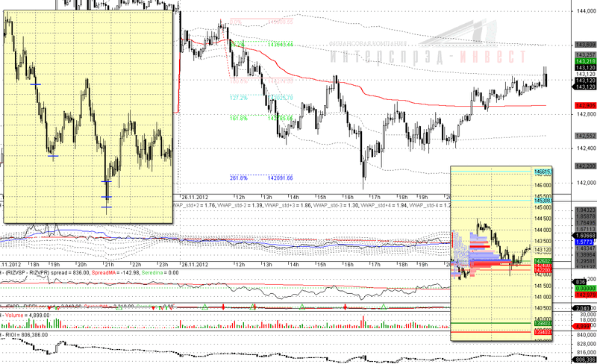Screen dimensions: 597x364
Task: Select the gray 143,257 price tag
Action: coord(586,55)
